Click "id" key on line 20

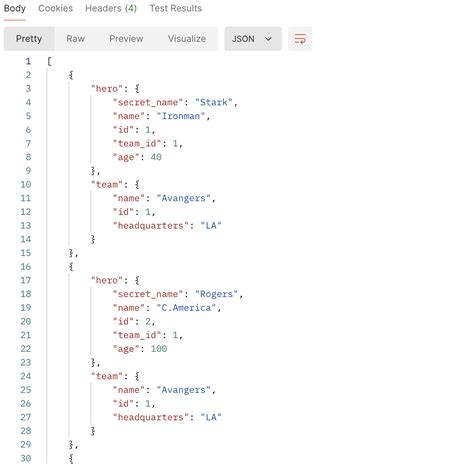123,321
